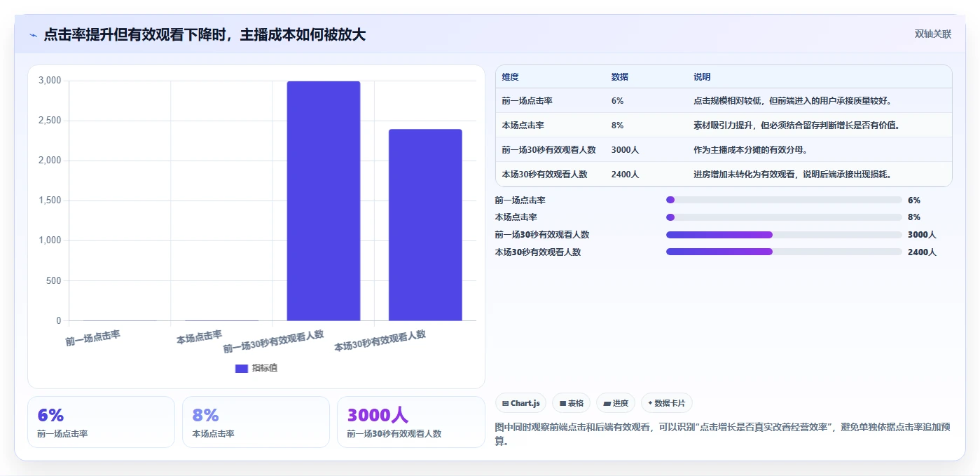Click the 6% value beside the progress bar
The width and height of the screenshot is (980, 476).
coord(914,200)
